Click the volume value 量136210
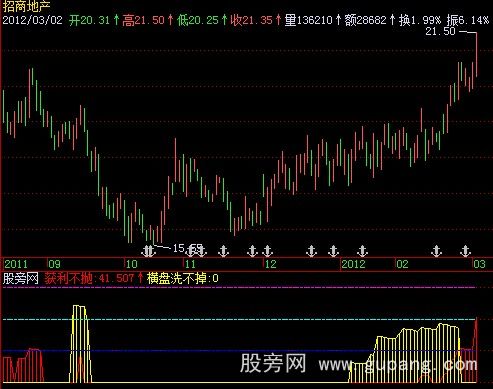Image resolution: width=493 pixels, height=389 pixels. 309,20
